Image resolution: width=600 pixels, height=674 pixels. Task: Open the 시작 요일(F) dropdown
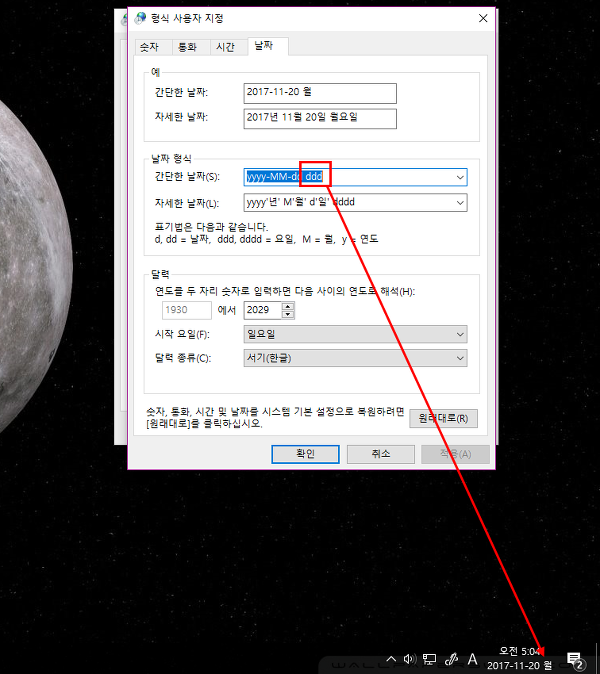(x=355, y=334)
